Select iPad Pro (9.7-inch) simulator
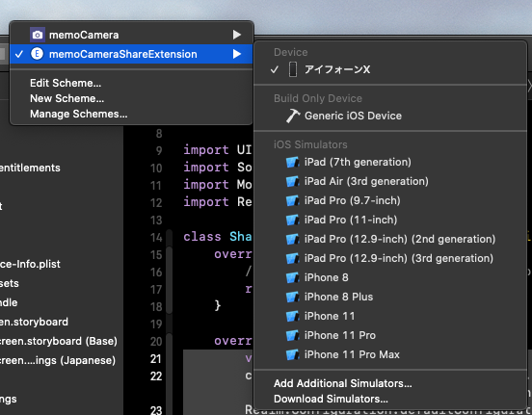 tap(390, 200)
